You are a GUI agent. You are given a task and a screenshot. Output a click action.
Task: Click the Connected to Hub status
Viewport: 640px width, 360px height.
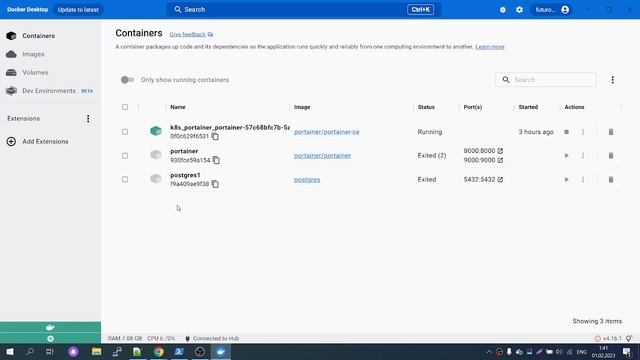point(212,338)
